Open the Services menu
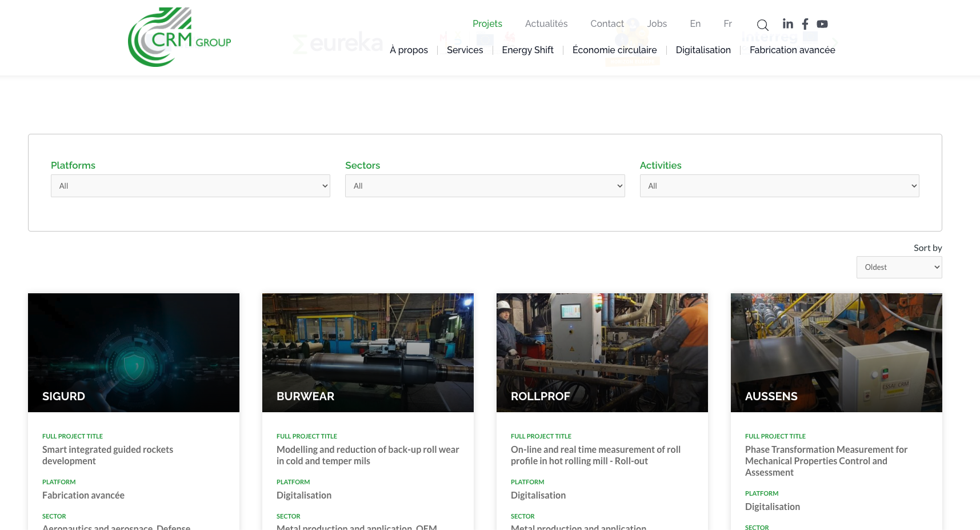980x530 pixels. pyautogui.click(x=465, y=50)
